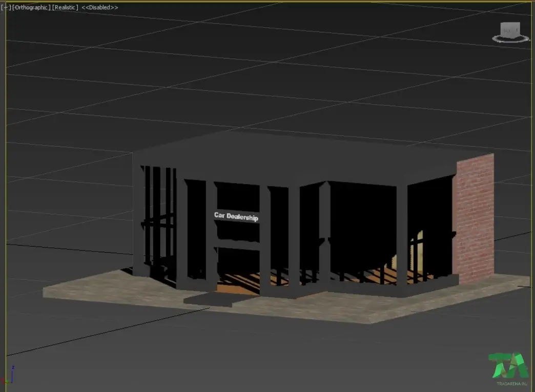Select the vertical bars on left facade
The image size is (535, 392).
coord(158,218)
